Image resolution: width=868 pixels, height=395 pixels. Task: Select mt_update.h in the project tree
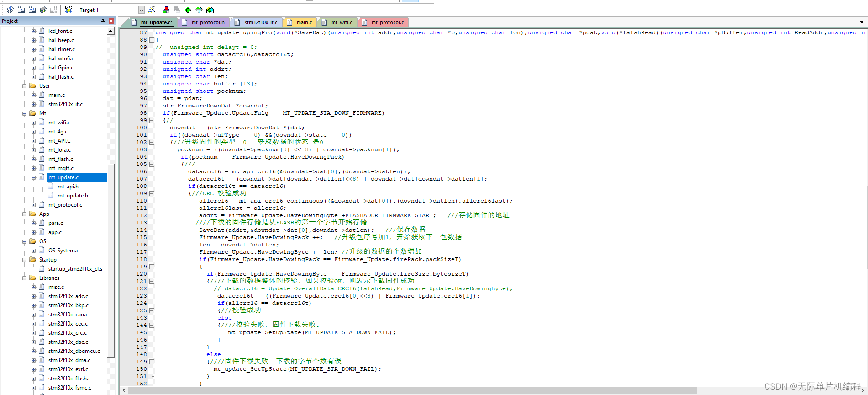[73, 196]
